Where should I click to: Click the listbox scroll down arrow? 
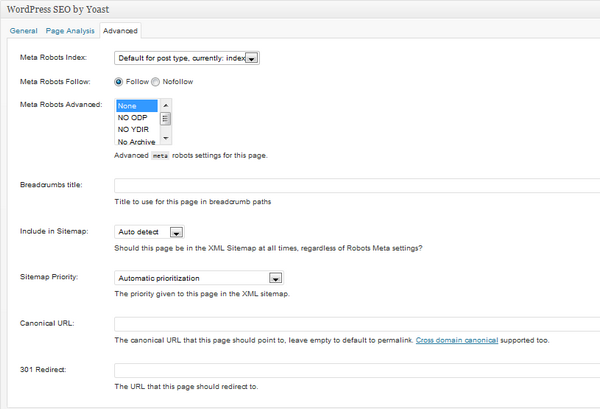tap(166, 138)
